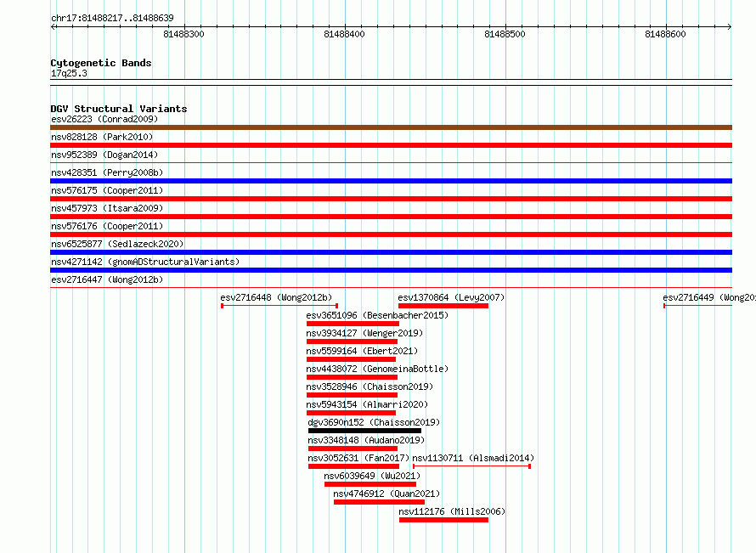756x553 pixels.
Task: Click the red bar under esv3651096
Action: (353, 324)
